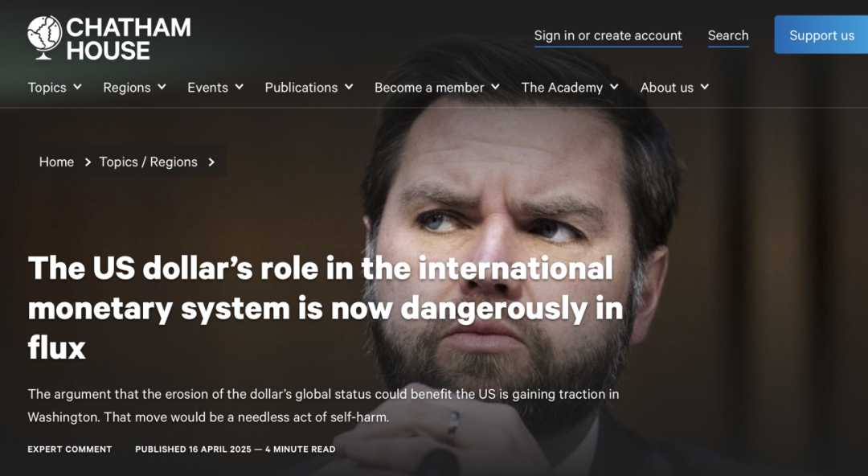Open Sign in or create account link
Image resolution: width=868 pixels, height=476 pixels.
coord(608,35)
